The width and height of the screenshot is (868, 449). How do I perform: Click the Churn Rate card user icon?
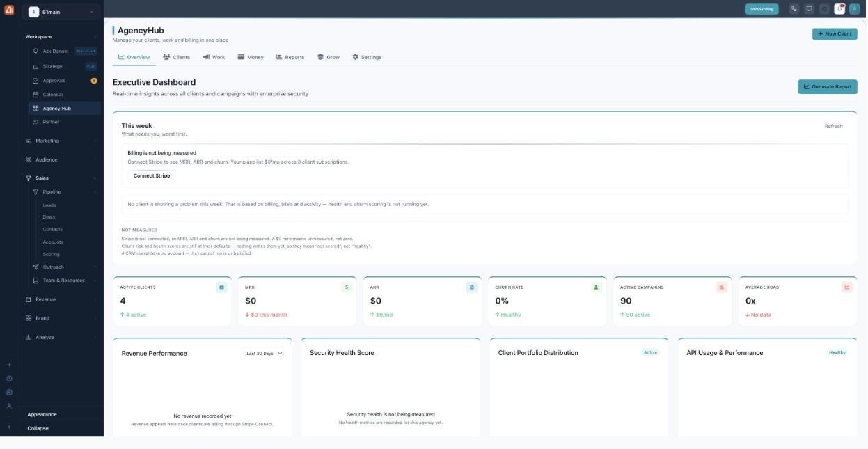coord(597,287)
